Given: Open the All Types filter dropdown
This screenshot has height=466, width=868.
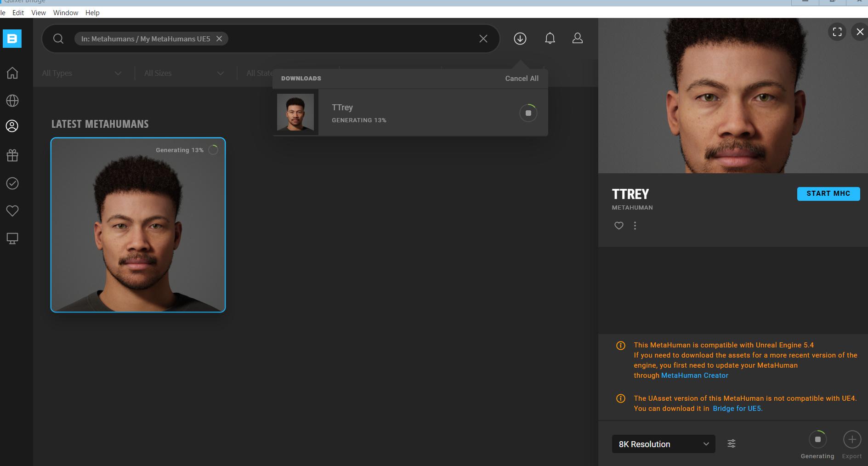Looking at the screenshot, I should coord(82,73).
